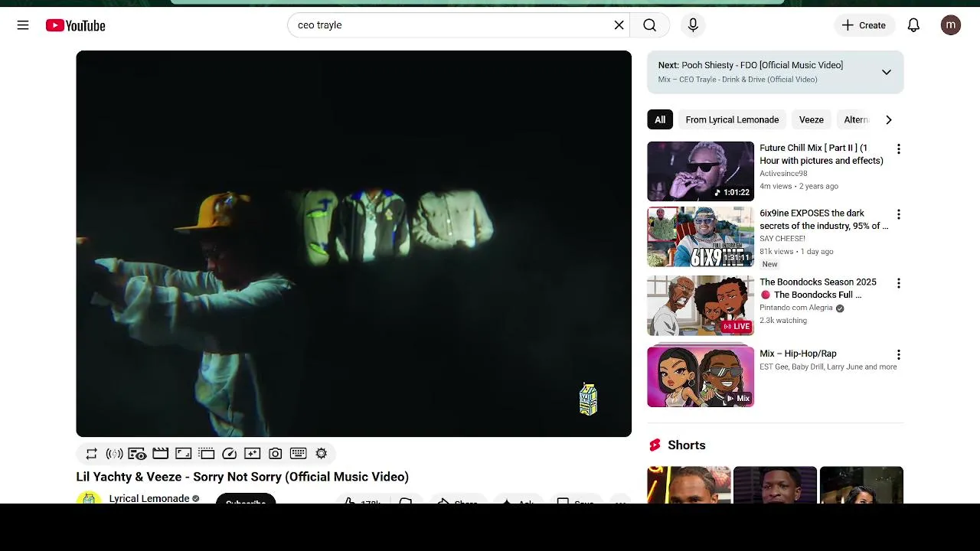The height and width of the screenshot is (551, 980).
Task: Click the 'Next: Pooh Shiesty - FDO' text
Action: coord(750,65)
